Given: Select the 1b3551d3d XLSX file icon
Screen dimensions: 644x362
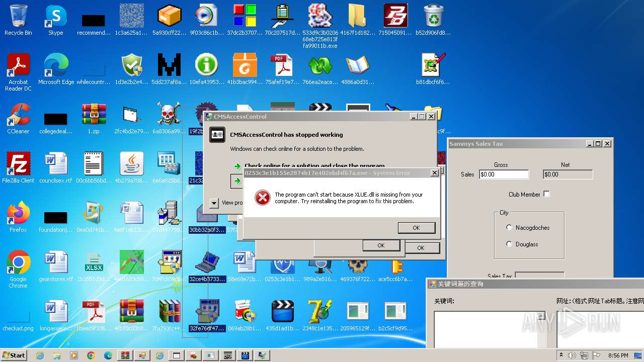Looking at the screenshot, I should tap(94, 266).
